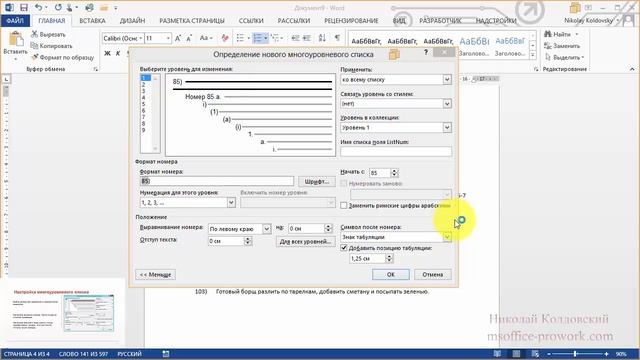
Task: Uncheck 'Добавить позицию табуляции' checkbox
Action: (x=344, y=248)
